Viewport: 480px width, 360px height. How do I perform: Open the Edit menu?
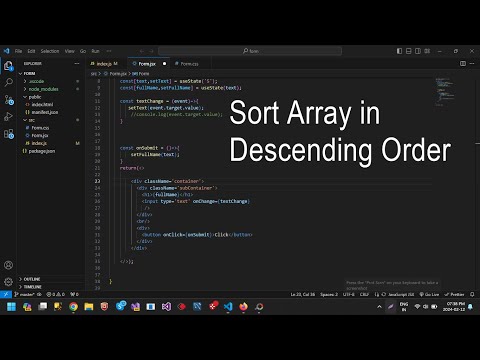31,51
